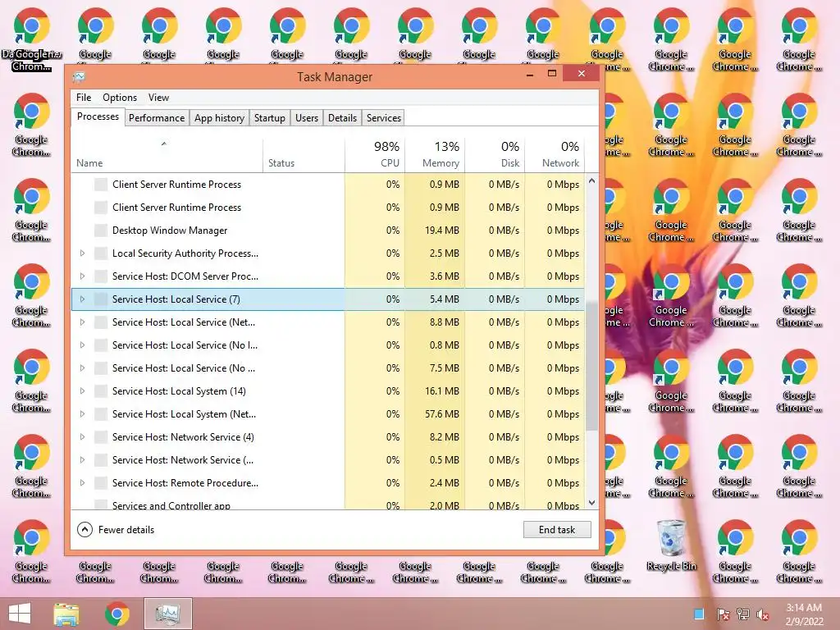This screenshot has width=840, height=630.
Task: Expand Service Host: DCOM Server Proc... group
Action: click(x=82, y=276)
